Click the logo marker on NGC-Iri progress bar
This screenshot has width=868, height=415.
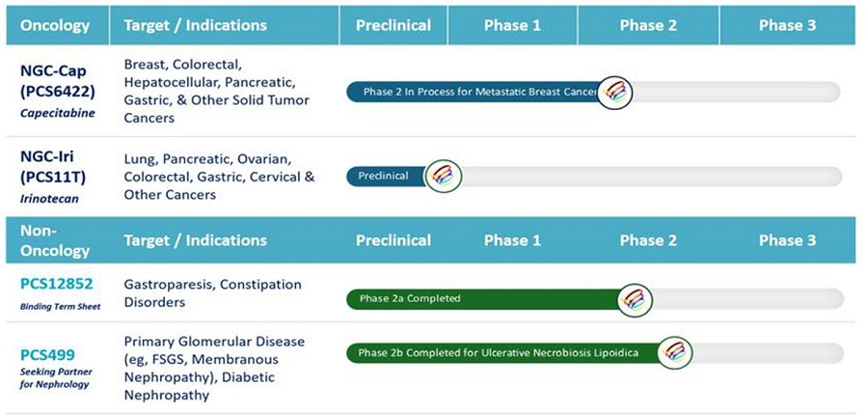(444, 176)
